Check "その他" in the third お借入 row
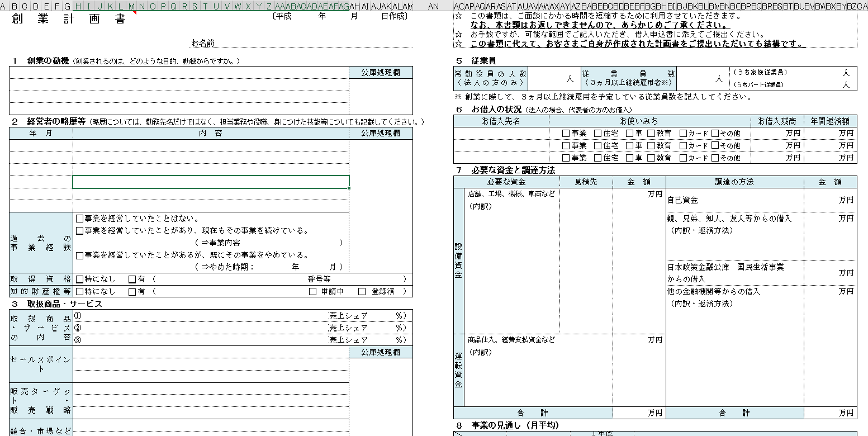868x436 pixels. click(715, 158)
